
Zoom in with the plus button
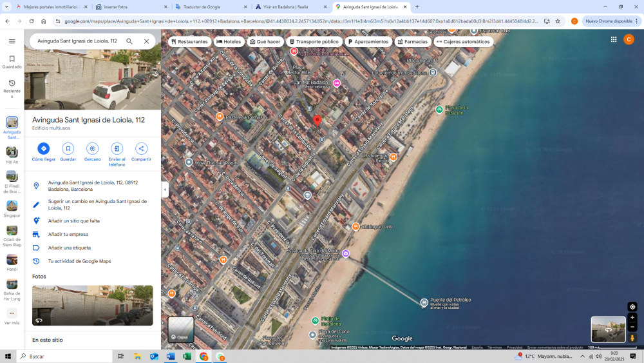point(632,317)
